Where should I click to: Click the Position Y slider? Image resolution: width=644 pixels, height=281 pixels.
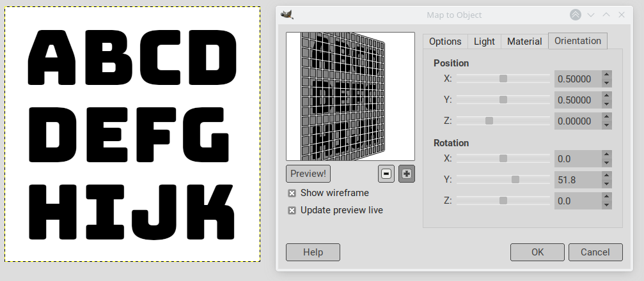tap(503, 100)
